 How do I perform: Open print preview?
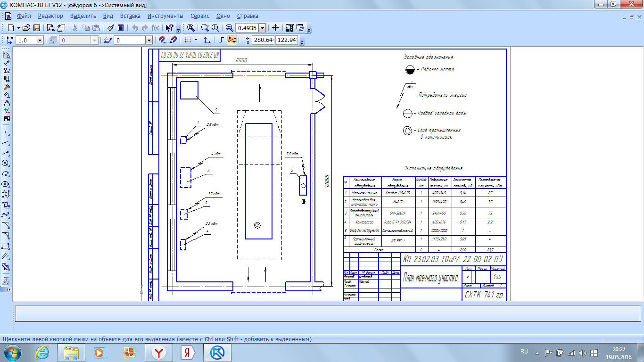pos(50,28)
